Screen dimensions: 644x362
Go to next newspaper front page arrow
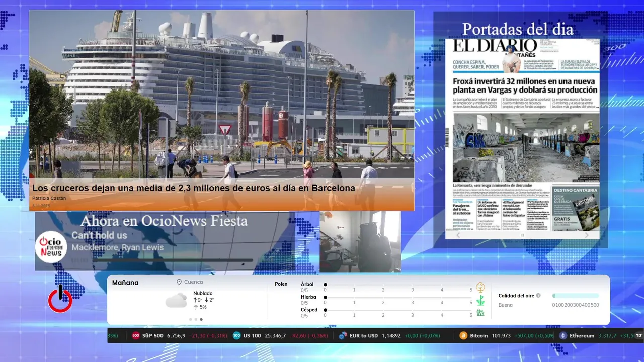tap(587, 235)
